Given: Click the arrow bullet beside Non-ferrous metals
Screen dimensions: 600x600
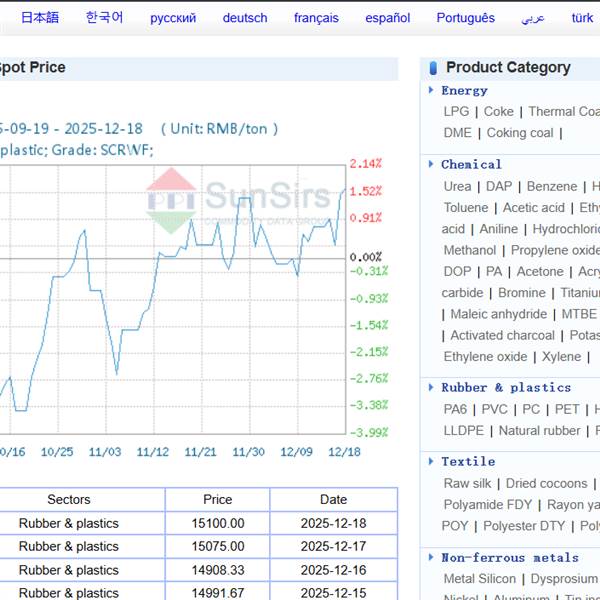Looking at the screenshot, I should 431,558.
